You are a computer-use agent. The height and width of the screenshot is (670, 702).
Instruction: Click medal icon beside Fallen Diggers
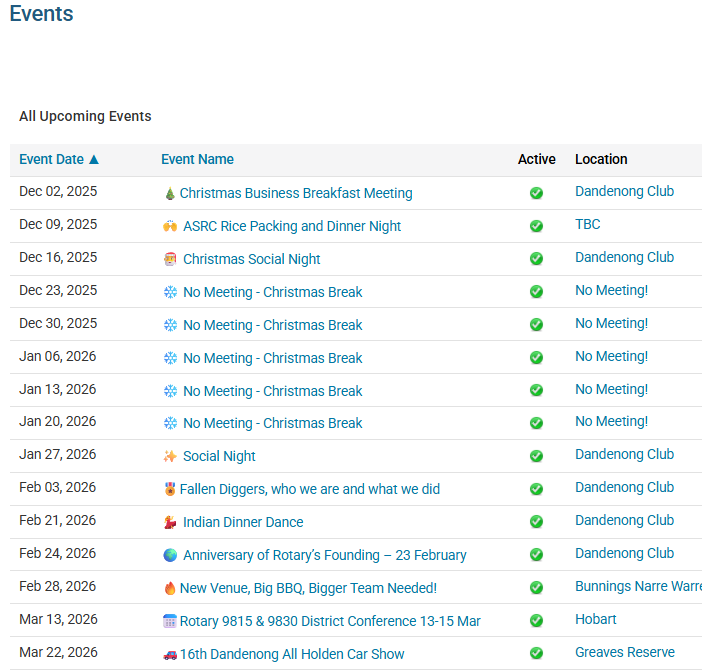170,489
